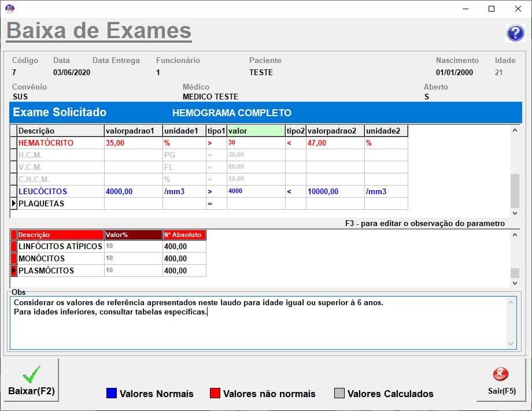
Task: Click the valorpadrao2 column header
Action: tap(335, 131)
